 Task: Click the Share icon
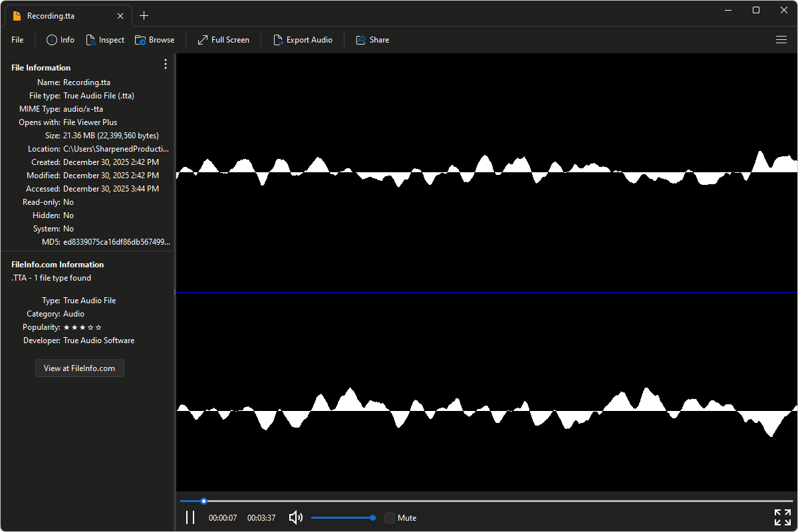(361, 40)
